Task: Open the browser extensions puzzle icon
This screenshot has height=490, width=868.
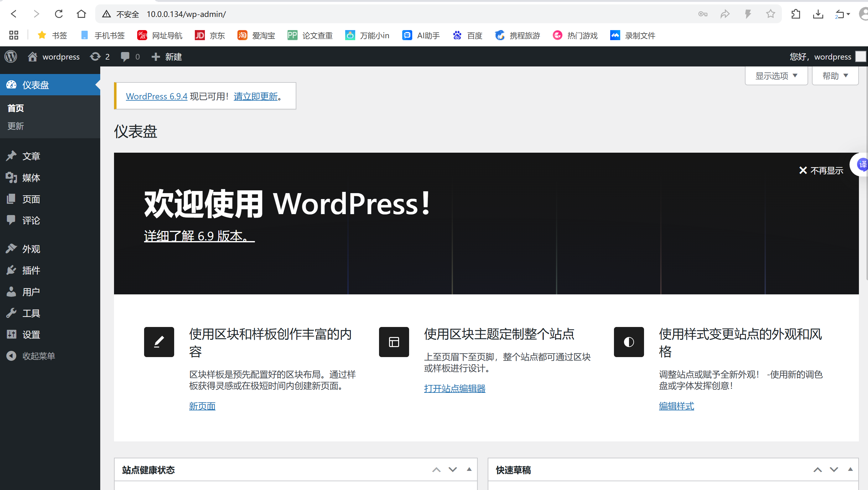Action: [x=796, y=14]
